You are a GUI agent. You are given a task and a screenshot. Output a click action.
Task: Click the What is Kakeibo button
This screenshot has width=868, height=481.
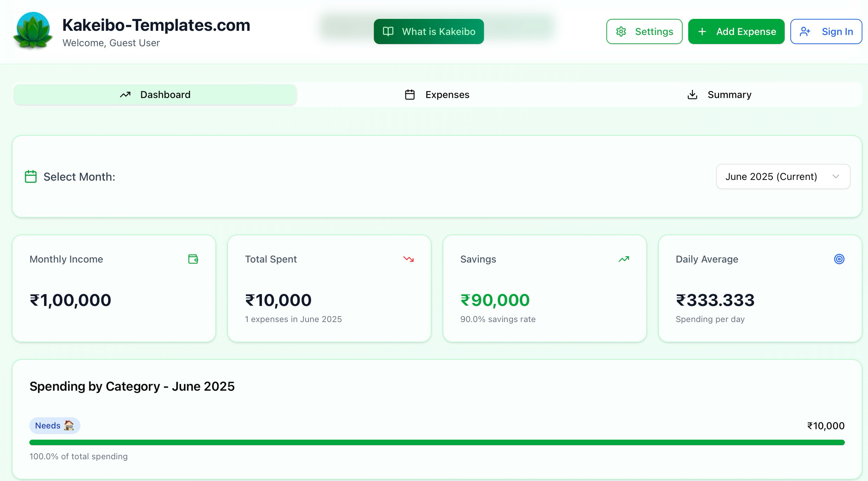pos(428,31)
